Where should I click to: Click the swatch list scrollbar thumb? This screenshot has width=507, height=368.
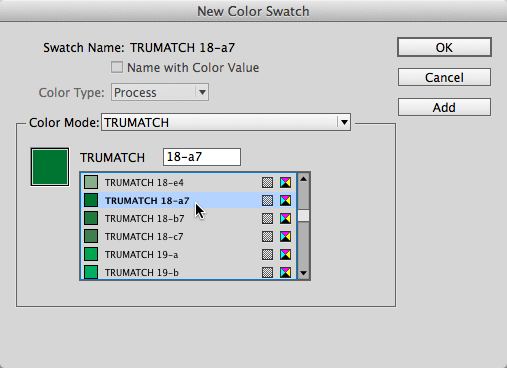[x=303, y=216]
